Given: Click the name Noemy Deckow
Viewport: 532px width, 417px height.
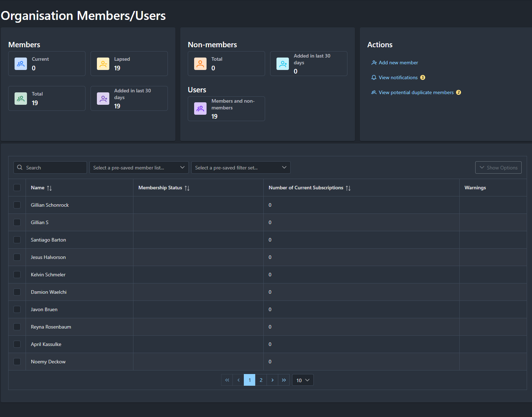Looking at the screenshot, I should click(x=48, y=362).
